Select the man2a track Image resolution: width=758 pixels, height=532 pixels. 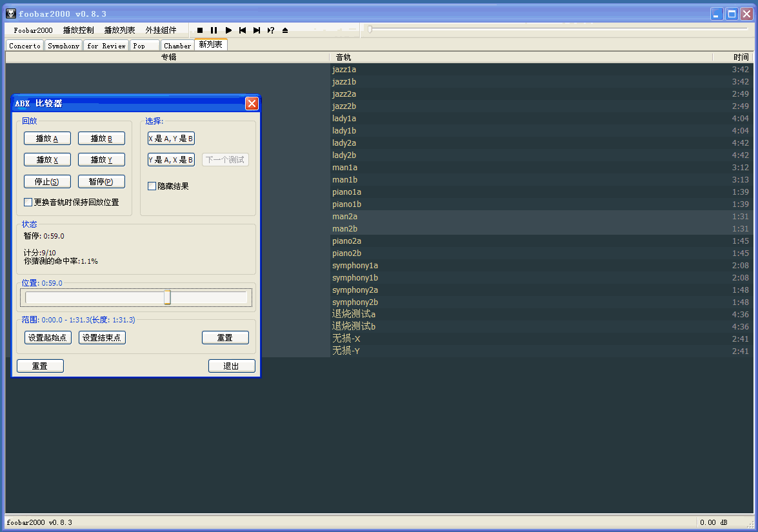pos(541,217)
